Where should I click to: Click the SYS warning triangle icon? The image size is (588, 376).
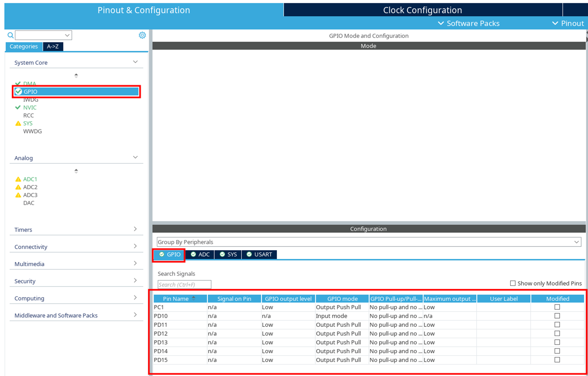pos(18,123)
